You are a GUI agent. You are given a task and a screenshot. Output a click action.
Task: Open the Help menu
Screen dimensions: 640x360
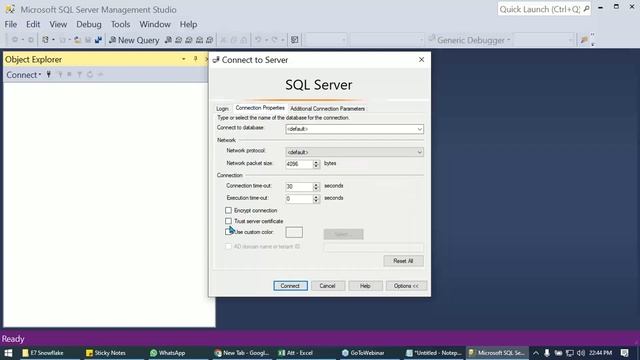coord(189,24)
